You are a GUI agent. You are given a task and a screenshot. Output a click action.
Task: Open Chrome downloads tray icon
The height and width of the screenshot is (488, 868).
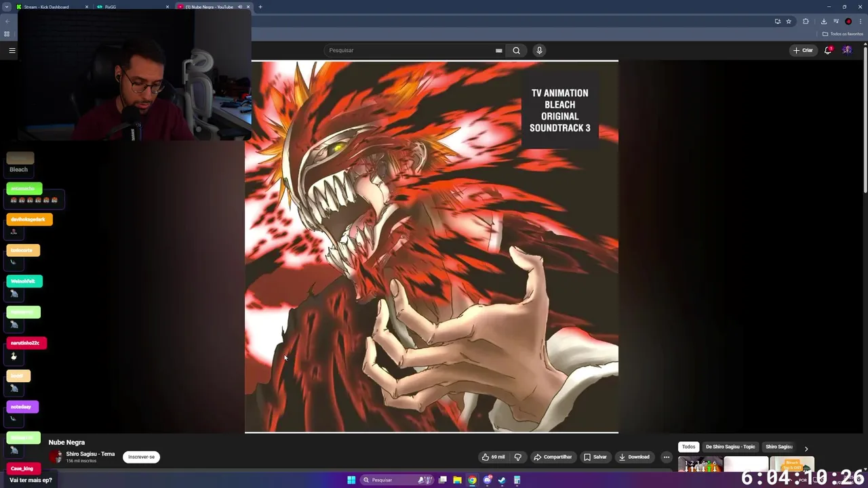tap(824, 21)
